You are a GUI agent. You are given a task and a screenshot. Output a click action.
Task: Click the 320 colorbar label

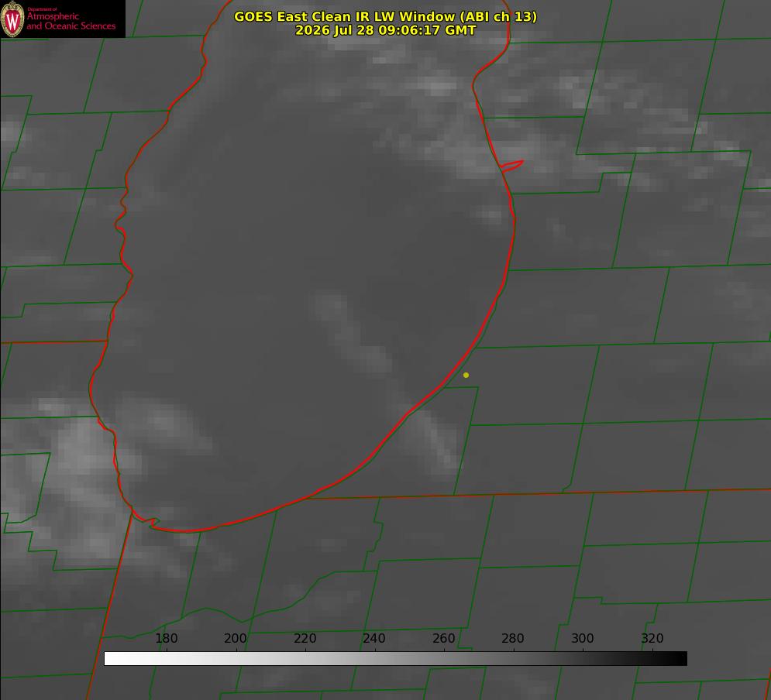(x=652, y=638)
